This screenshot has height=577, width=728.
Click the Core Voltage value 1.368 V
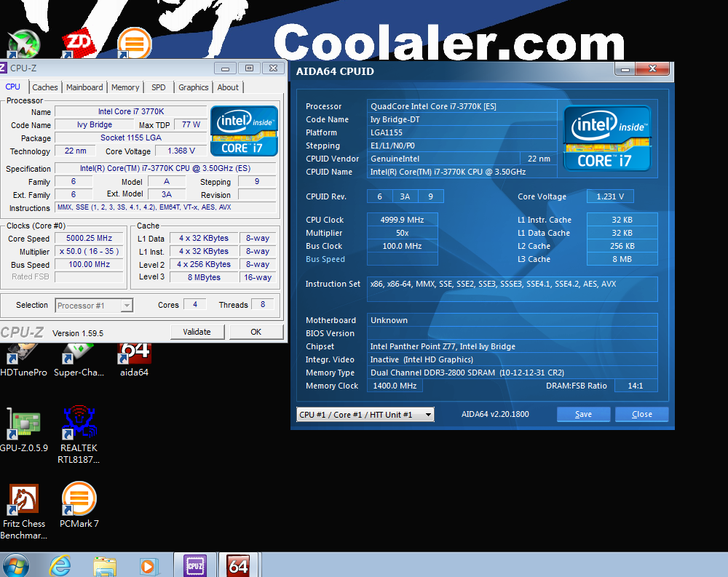181,151
